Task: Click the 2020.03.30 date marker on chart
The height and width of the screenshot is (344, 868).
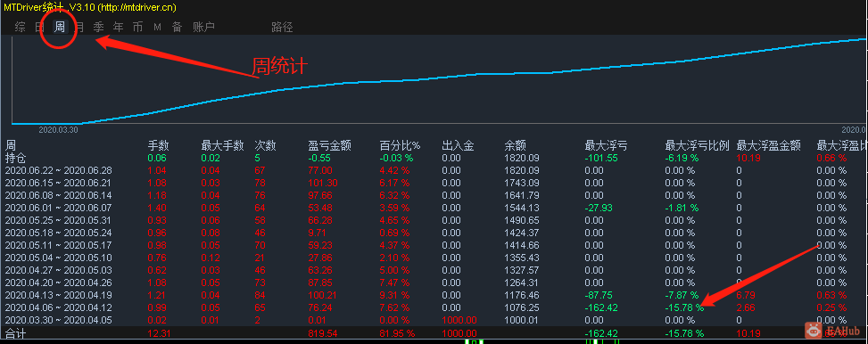Action: 58,130
